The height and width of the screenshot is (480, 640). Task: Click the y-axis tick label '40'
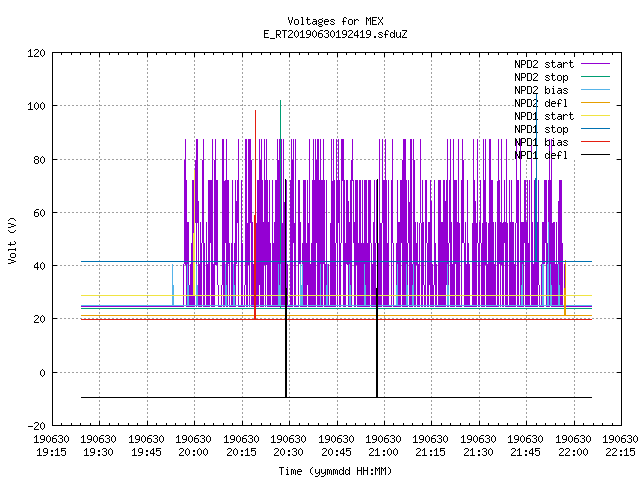(x=39, y=266)
